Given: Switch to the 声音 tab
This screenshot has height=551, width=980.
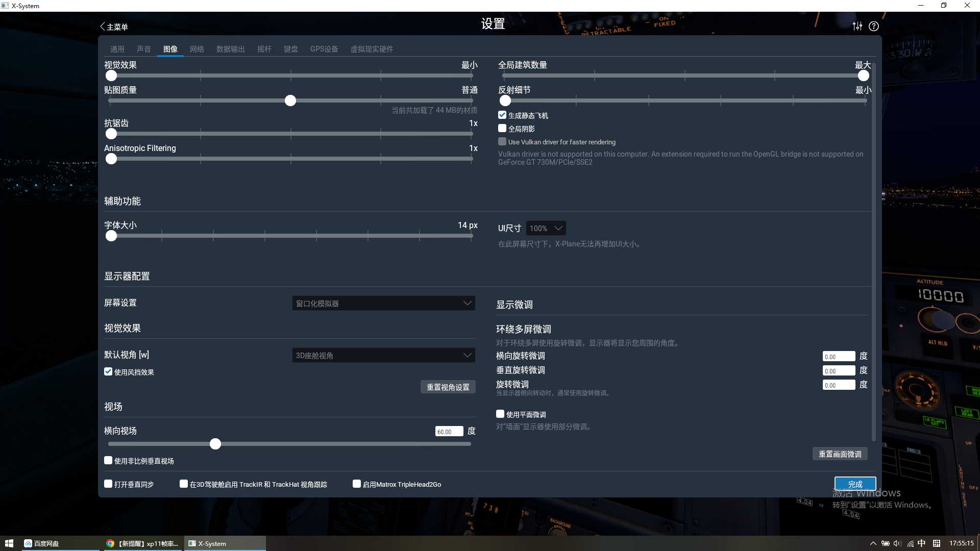Looking at the screenshot, I should pyautogui.click(x=144, y=49).
